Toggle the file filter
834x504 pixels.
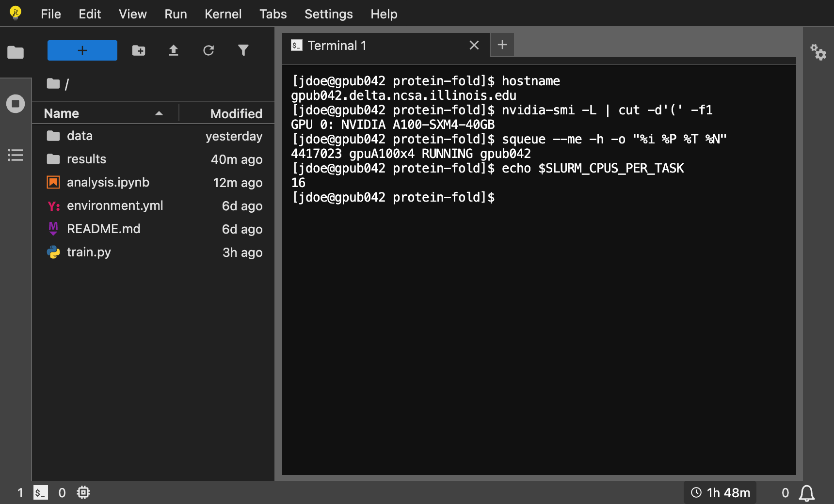click(243, 50)
